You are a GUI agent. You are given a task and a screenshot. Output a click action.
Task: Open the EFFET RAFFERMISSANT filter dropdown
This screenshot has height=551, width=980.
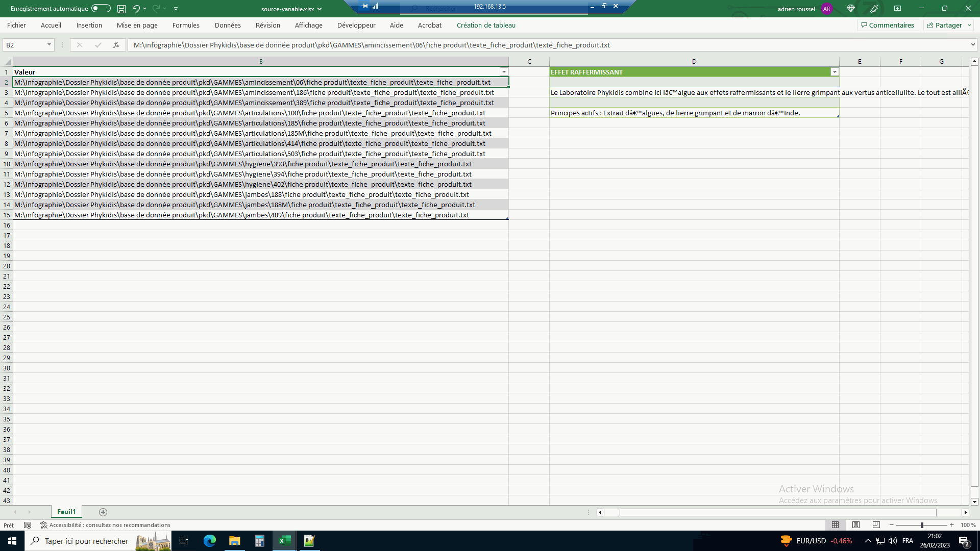tap(835, 72)
